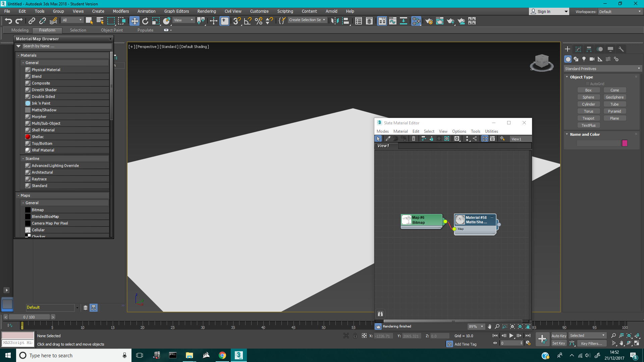644x362 pixels.
Task: Open the Hierarchy panel tab icon
Action: (x=589, y=49)
